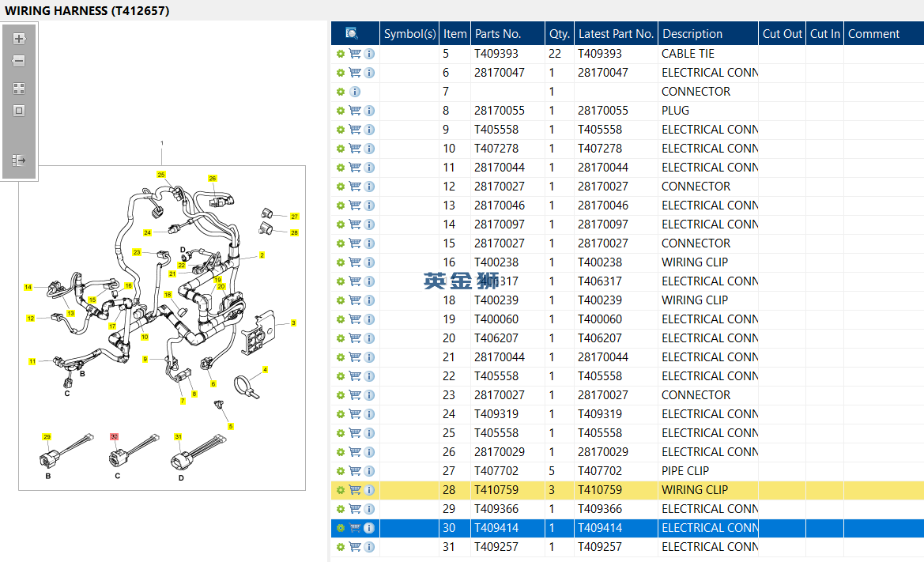
Task: Open info for item 12 connector
Action: pyautogui.click(x=369, y=187)
